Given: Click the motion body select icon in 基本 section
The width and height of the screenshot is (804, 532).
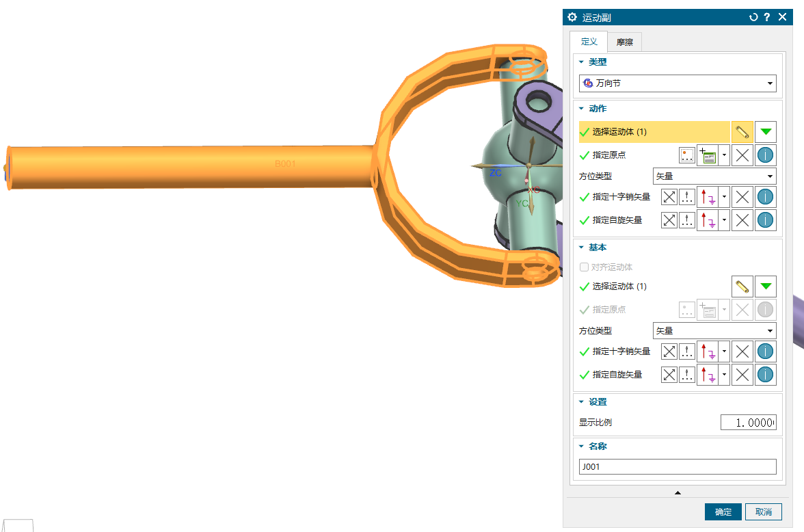Looking at the screenshot, I should click(742, 287).
